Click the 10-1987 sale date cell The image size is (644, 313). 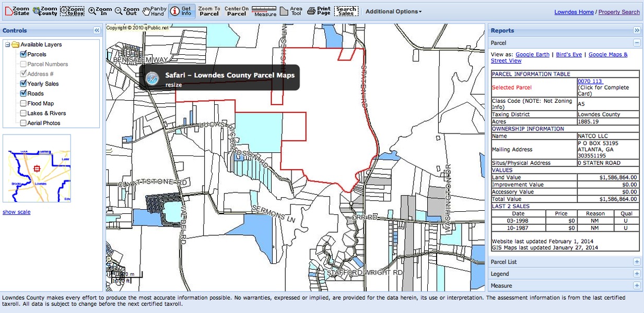[x=518, y=228]
